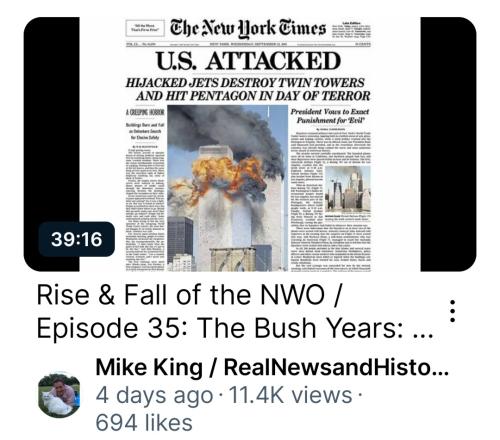Viewport: 500px width, 440px height.
Task: Click the 'U.S. ATTACKED' headline in thumbnail
Action: click(x=249, y=61)
